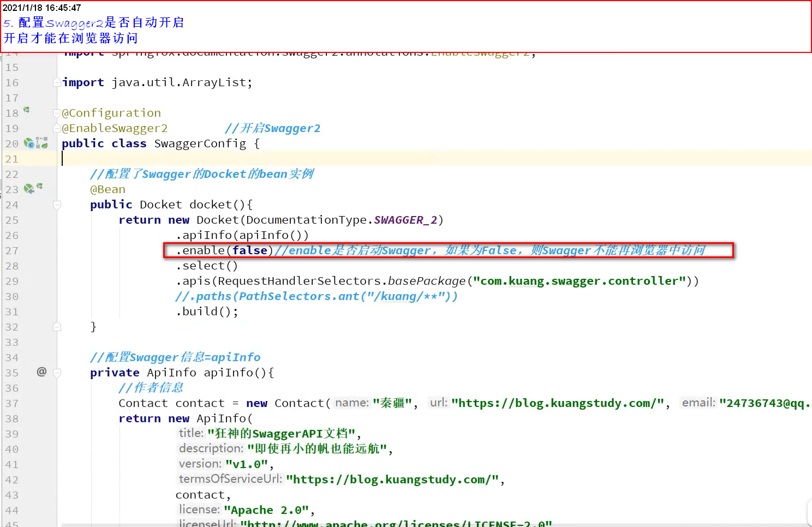Open the bean dependencies diagram icon on line 20

pyautogui.click(x=42, y=143)
